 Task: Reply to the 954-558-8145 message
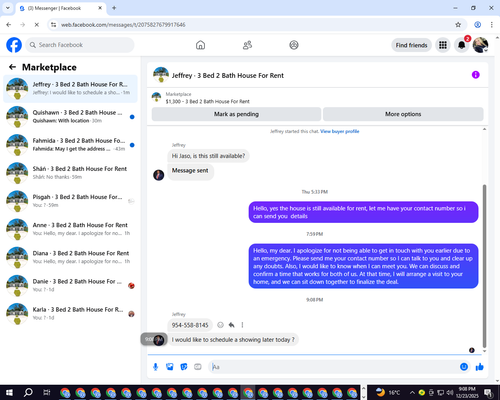tap(231, 325)
